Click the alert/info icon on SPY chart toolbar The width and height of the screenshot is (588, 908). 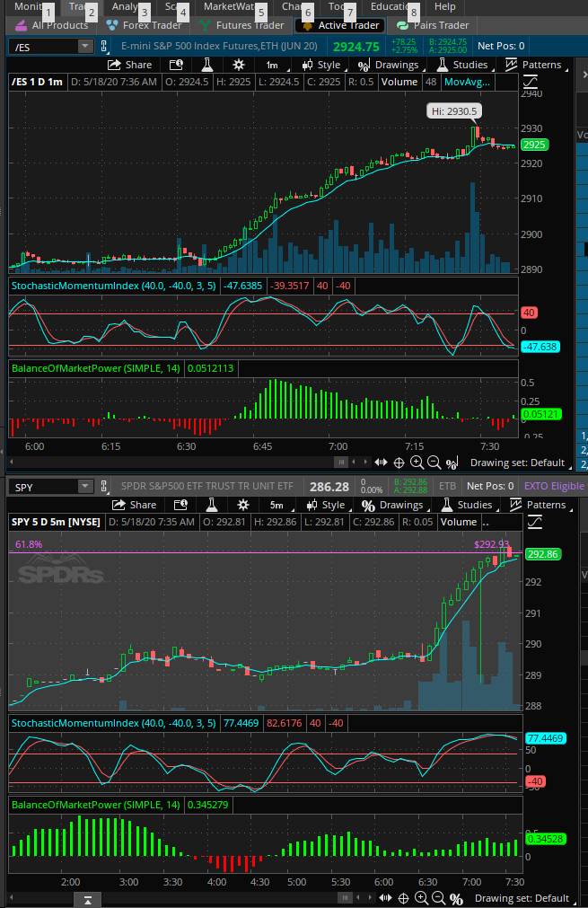(180, 505)
